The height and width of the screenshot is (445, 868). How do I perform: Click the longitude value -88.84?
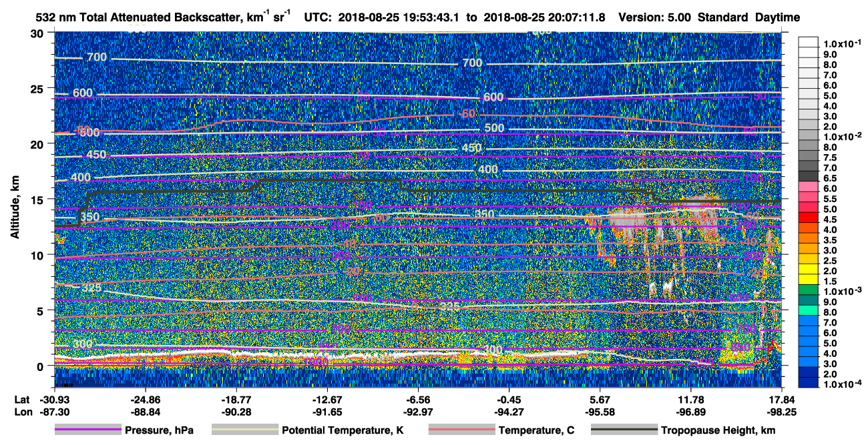[x=145, y=412]
